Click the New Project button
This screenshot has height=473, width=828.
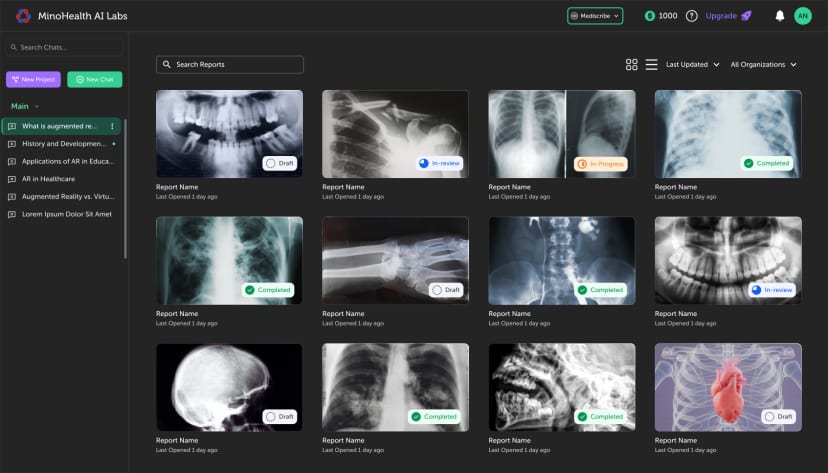pos(33,79)
